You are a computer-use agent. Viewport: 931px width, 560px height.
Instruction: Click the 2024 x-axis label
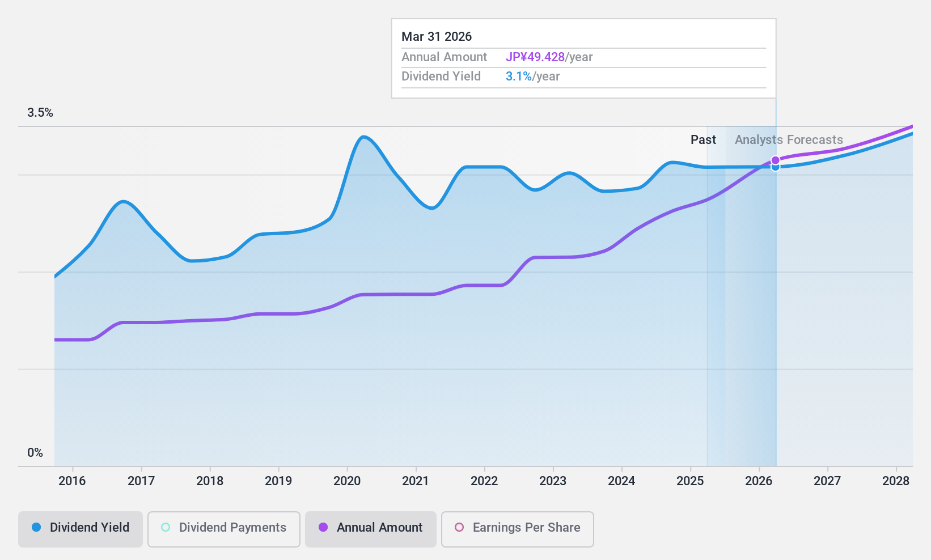(x=621, y=481)
